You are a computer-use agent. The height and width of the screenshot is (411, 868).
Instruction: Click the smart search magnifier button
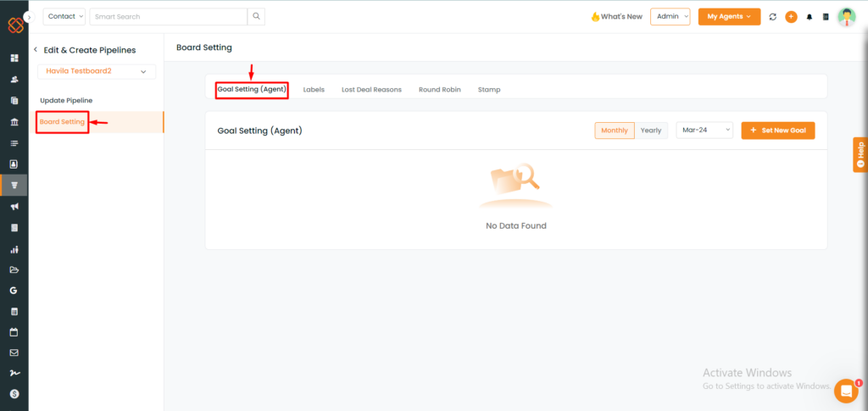coord(256,17)
